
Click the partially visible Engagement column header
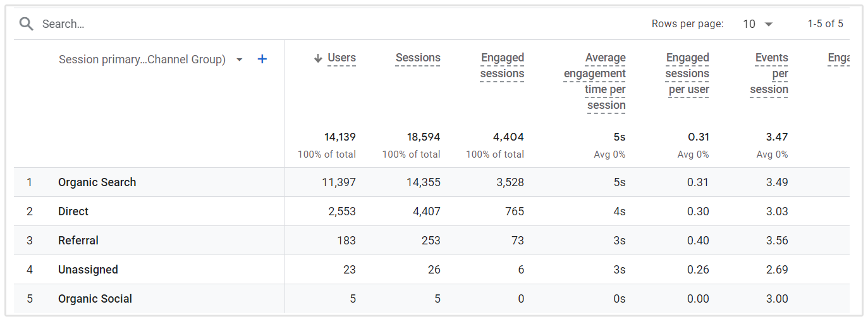click(x=838, y=58)
